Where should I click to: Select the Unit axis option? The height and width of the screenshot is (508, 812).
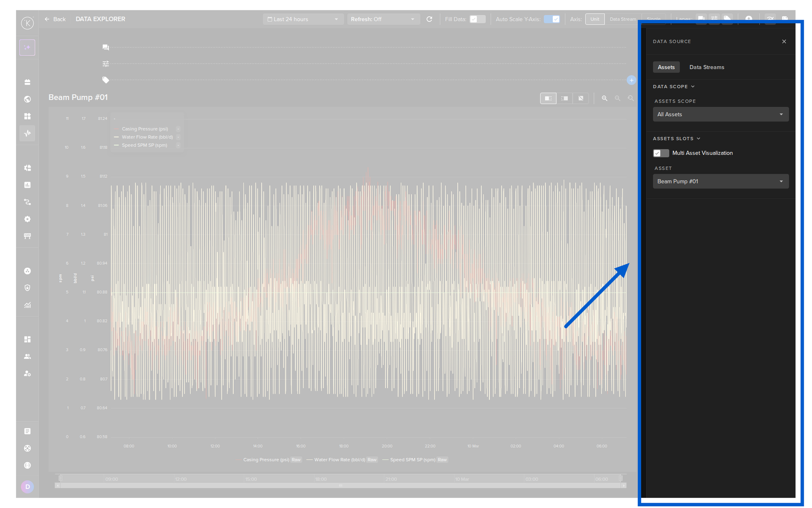click(x=594, y=19)
